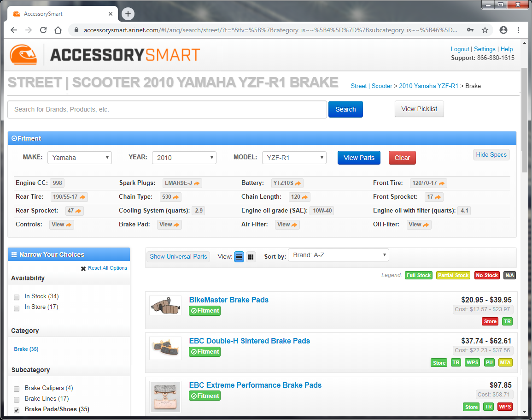Open Front Tire 120/70-17 spec link
This screenshot has height=420, width=532.
(x=428, y=183)
